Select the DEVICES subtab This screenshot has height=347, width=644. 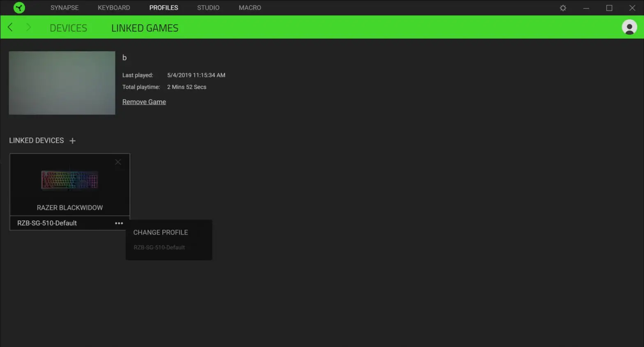(68, 28)
